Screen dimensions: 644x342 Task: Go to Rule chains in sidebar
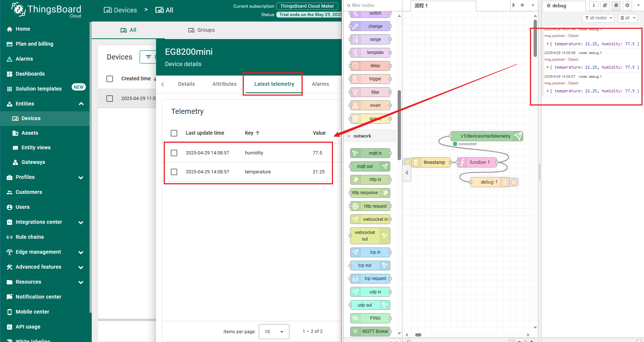coord(30,237)
